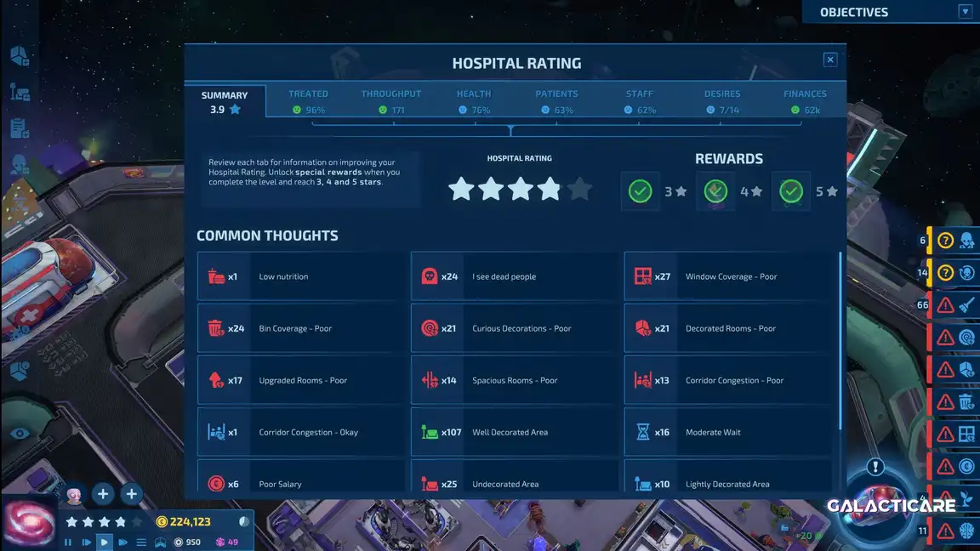Switch to the Patients tab
Screen dimensions: 980x551
coord(556,101)
